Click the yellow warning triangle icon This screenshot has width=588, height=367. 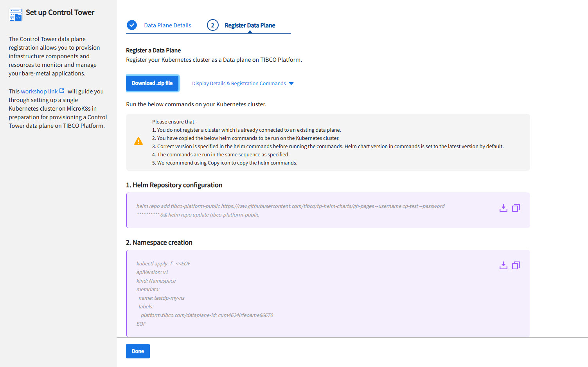(138, 141)
